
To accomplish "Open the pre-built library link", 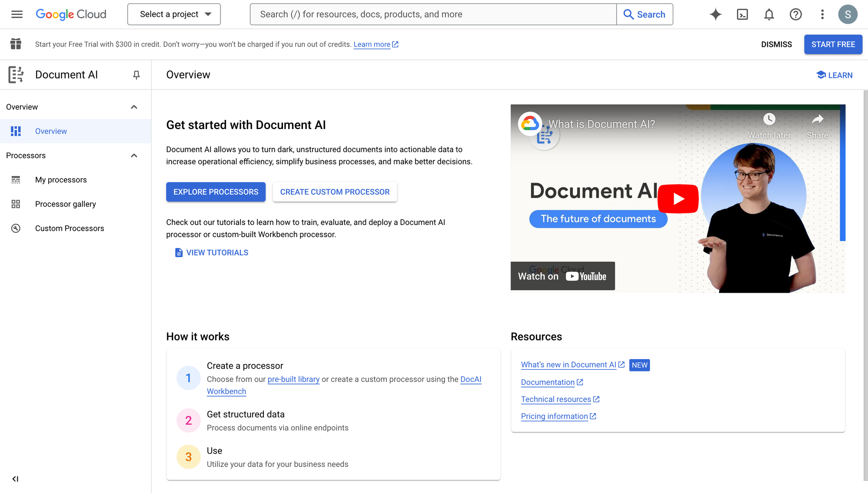I will tap(293, 379).
